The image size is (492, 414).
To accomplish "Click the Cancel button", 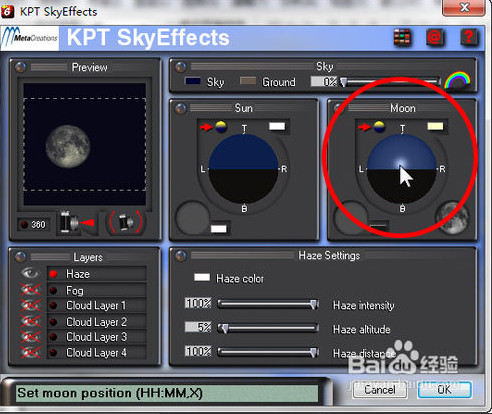I will (379, 389).
